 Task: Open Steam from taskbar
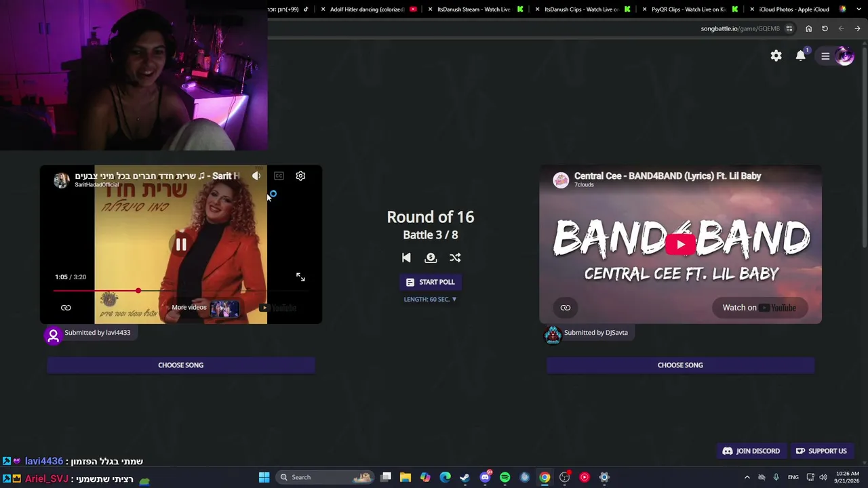[465, 477]
